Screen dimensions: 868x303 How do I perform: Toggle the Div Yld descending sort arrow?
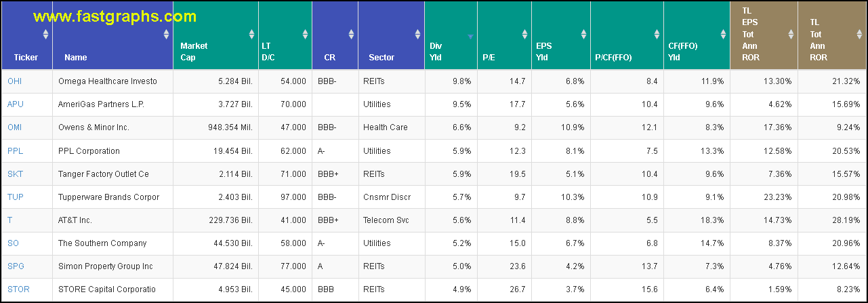click(x=470, y=36)
